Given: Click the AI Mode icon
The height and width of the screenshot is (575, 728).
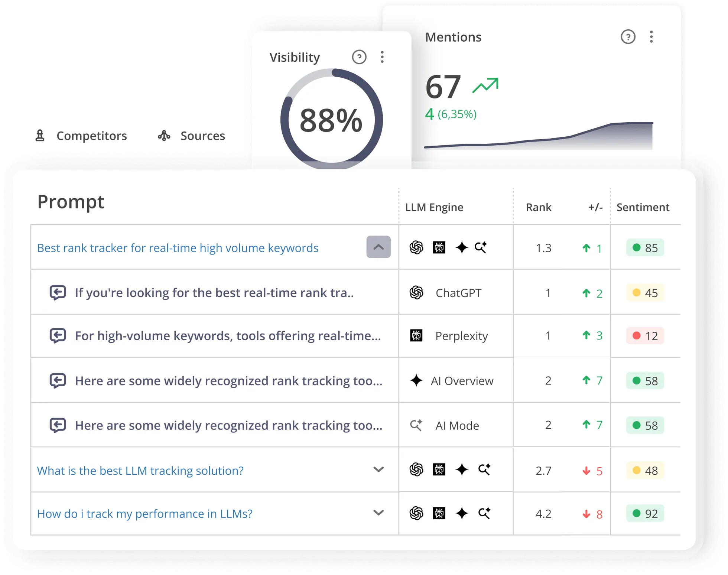Looking at the screenshot, I should [416, 425].
